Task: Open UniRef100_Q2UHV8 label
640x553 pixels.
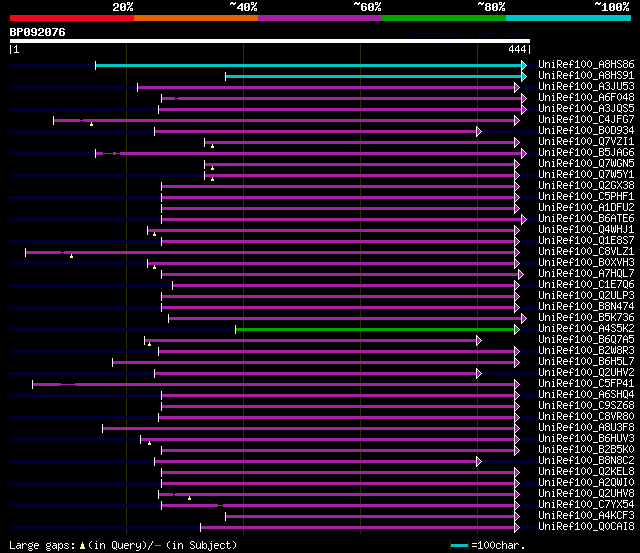Action: pos(586,494)
